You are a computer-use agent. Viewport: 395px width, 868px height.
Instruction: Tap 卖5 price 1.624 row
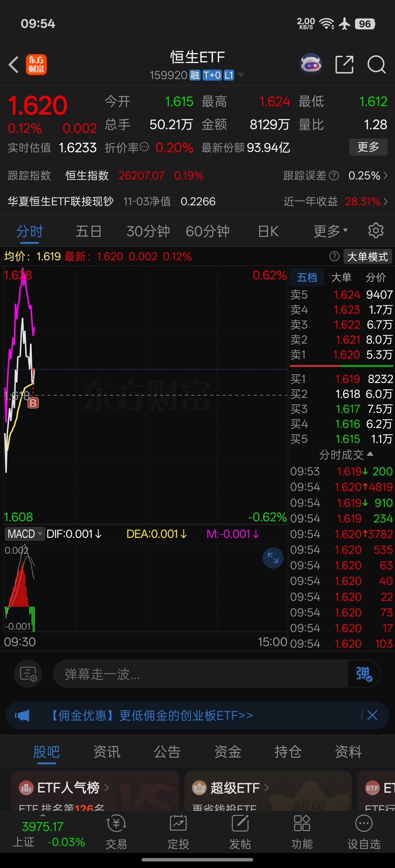pyautogui.click(x=341, y=295)
